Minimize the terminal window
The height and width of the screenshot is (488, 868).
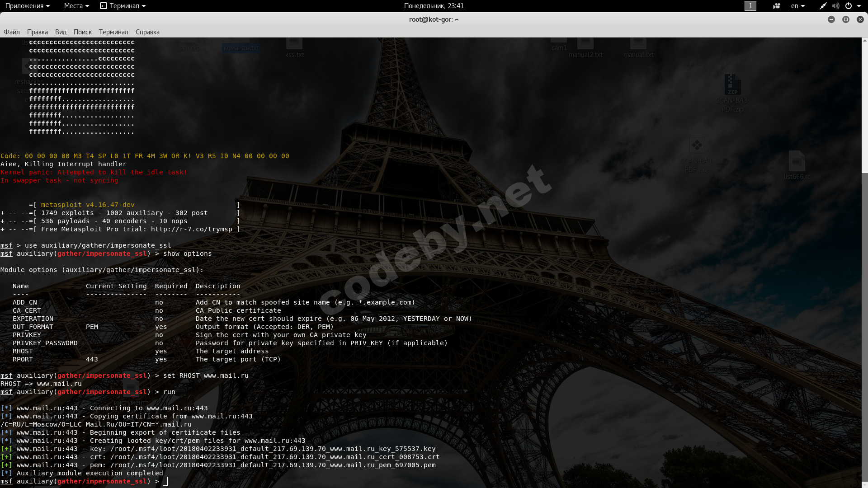[x=831, y=19]
